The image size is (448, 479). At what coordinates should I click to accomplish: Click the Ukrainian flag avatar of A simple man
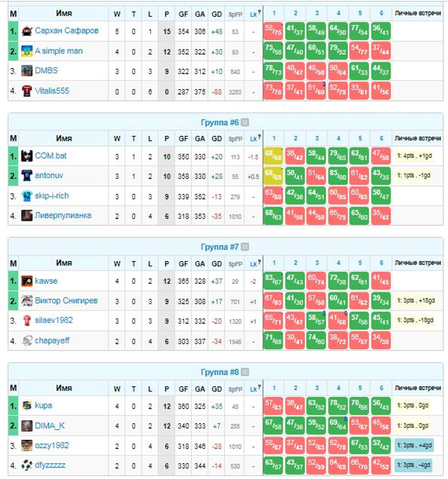(27, 51)
